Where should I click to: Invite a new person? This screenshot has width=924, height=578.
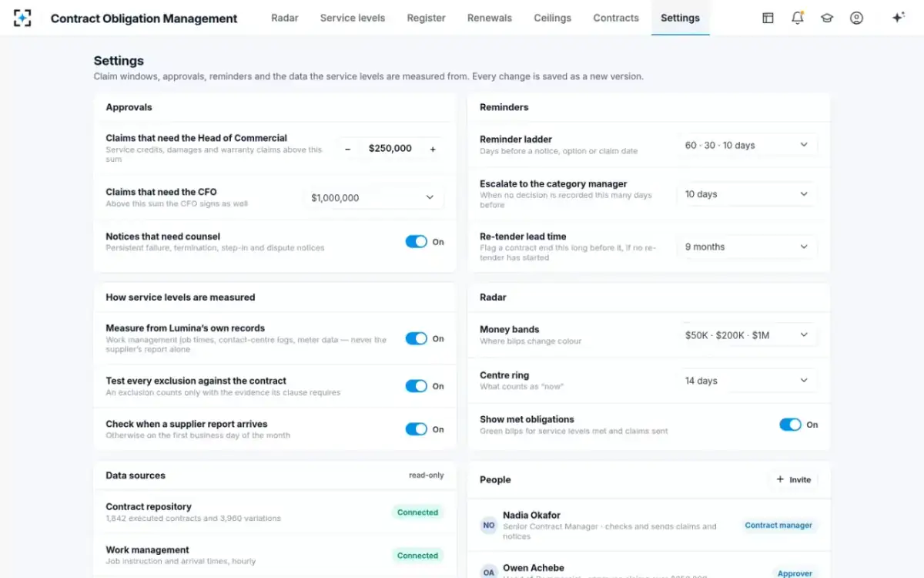tap(794, 479)
